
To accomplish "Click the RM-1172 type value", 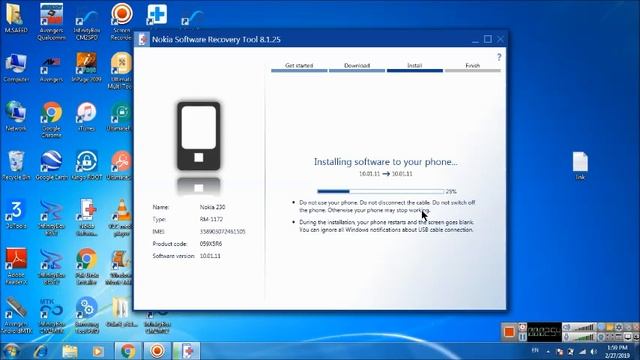I will [211, 219].
